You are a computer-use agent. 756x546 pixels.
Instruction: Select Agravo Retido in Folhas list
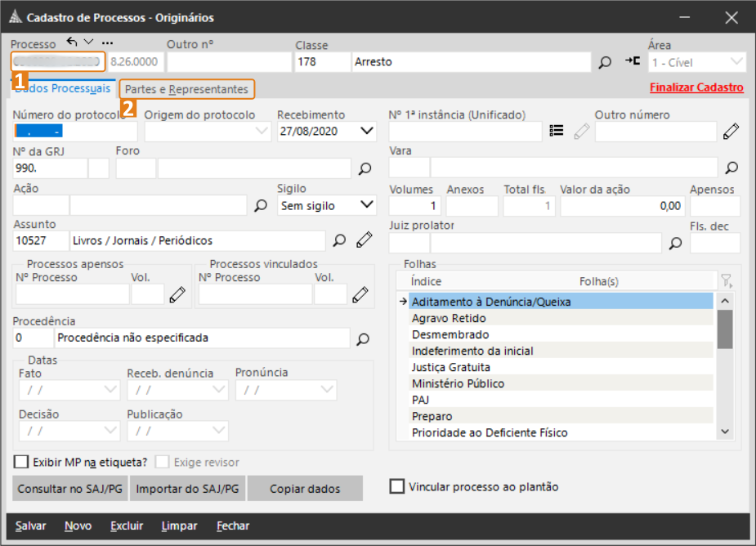561,318
